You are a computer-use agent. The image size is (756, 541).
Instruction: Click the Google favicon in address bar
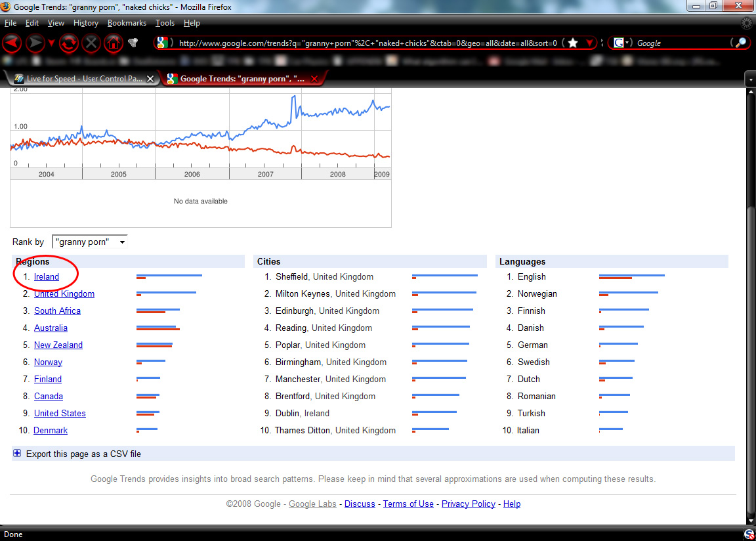click(x=163, y=43)
